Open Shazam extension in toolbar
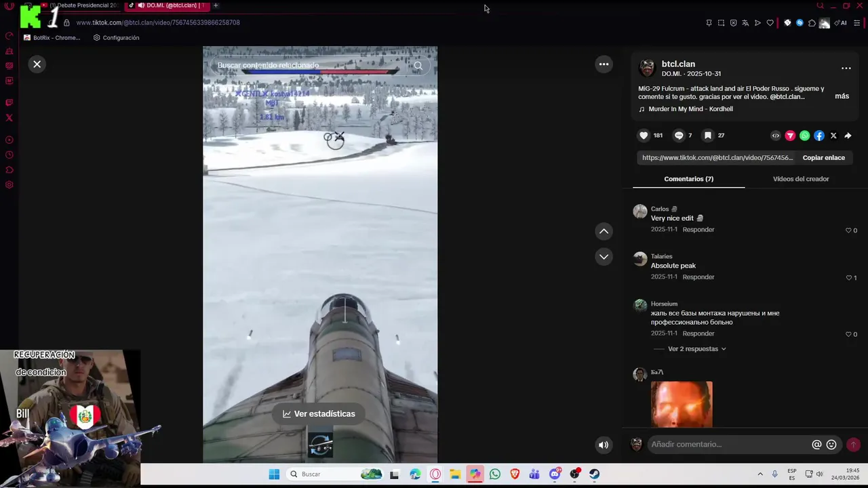The height and width of the screenshot is (488, 868). [800, 23]
